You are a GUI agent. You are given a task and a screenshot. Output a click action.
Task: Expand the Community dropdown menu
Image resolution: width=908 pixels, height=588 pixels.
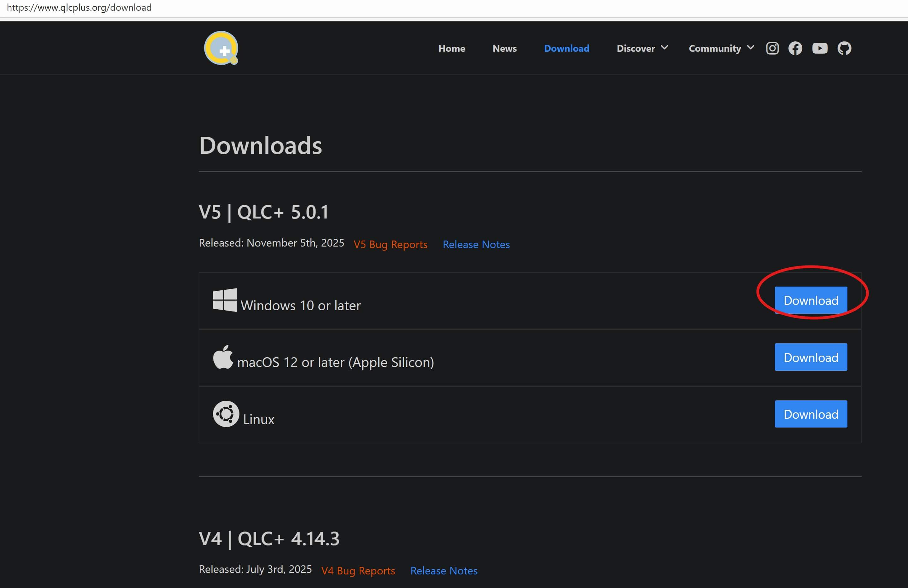pos(721,49)
